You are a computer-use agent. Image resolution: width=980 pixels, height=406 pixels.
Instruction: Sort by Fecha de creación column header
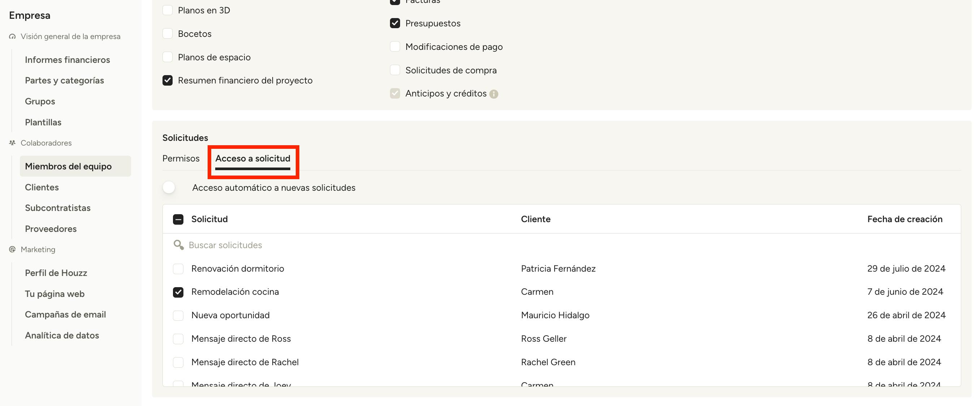[905, 219]
